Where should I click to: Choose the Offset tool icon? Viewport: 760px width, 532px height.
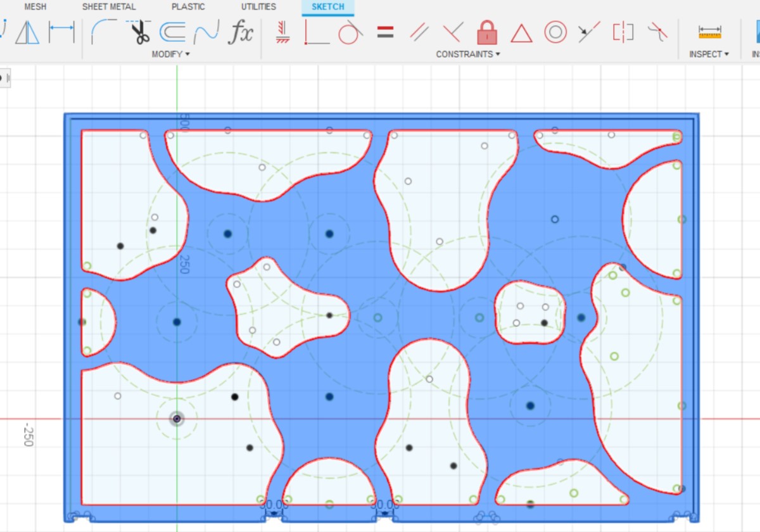point(172,32)
